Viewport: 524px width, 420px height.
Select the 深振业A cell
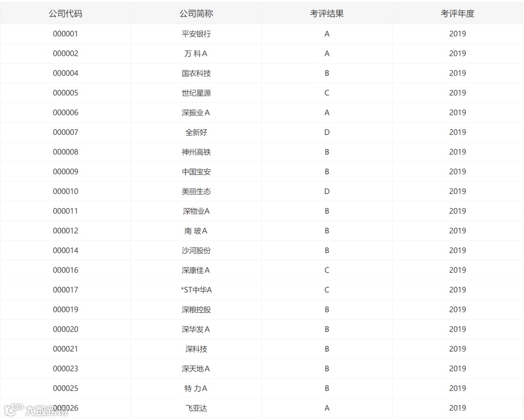(196, 113)
